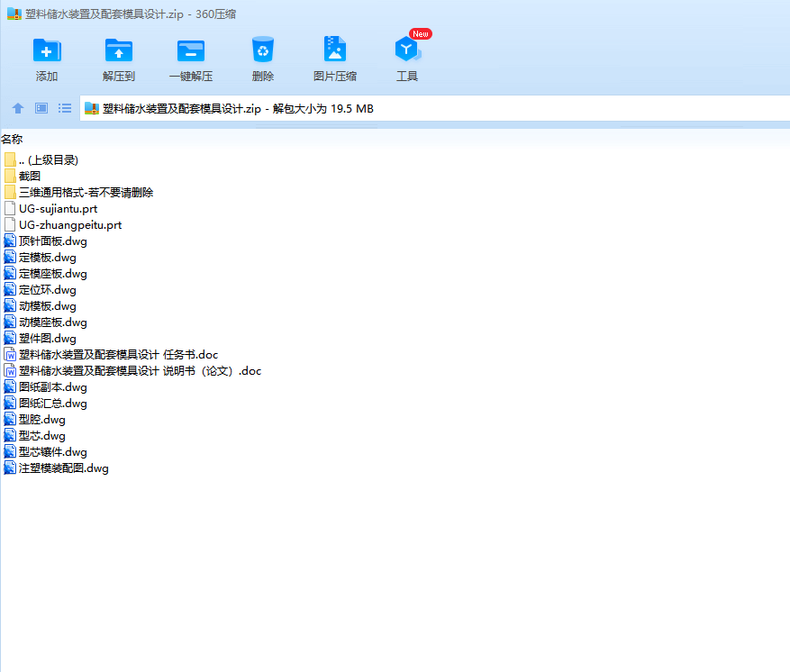Viewport: 790px width, 672px height.
Task: Open the 工具 (Tools) icon with New badge
Action: tap(407, 50)
